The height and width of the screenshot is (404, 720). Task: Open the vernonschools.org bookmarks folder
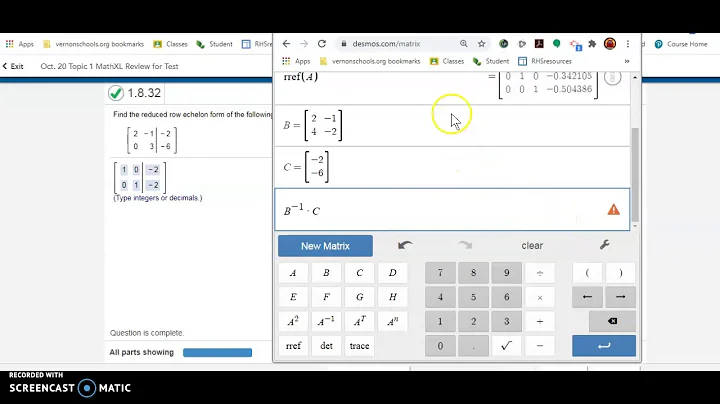click(x=370, y=61)
